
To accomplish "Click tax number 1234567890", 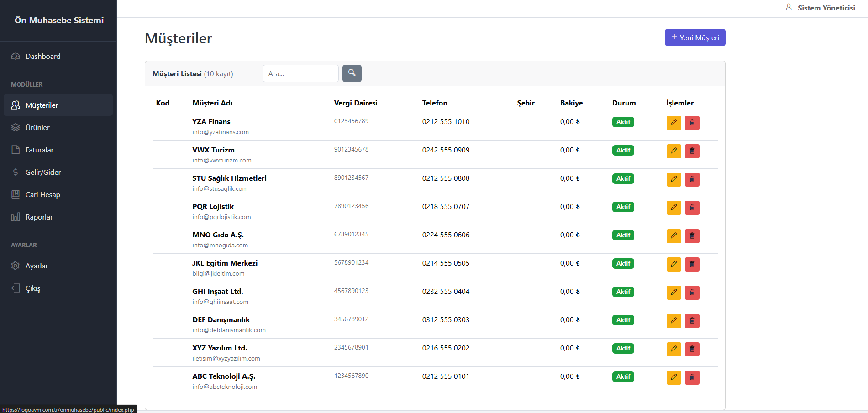I will pyautogui.click(x=351, y=376).
